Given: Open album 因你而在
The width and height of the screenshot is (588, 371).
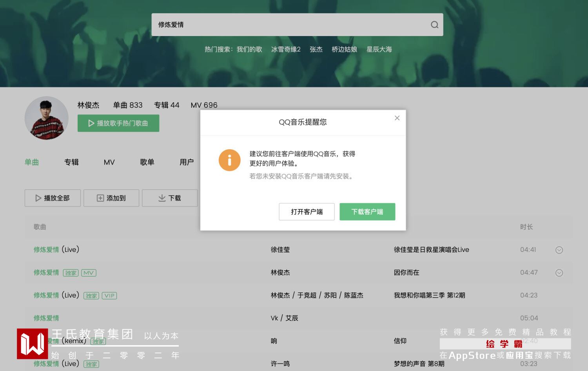Looking at the screenshot, I should [x=407, y=273].
